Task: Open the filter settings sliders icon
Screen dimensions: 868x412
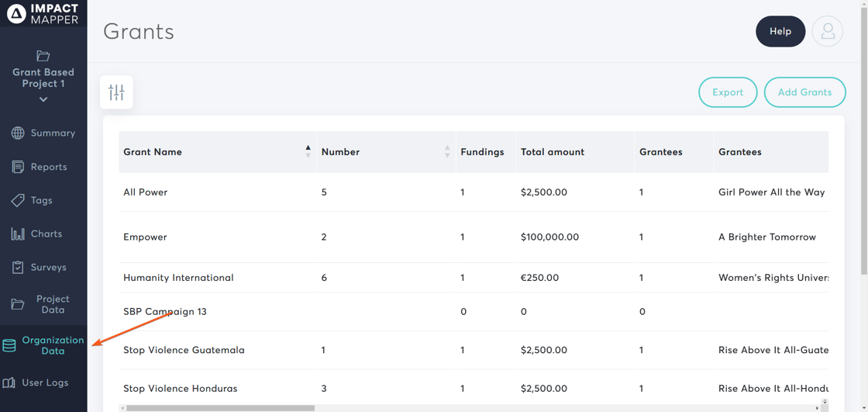Action: click(116, 92)
